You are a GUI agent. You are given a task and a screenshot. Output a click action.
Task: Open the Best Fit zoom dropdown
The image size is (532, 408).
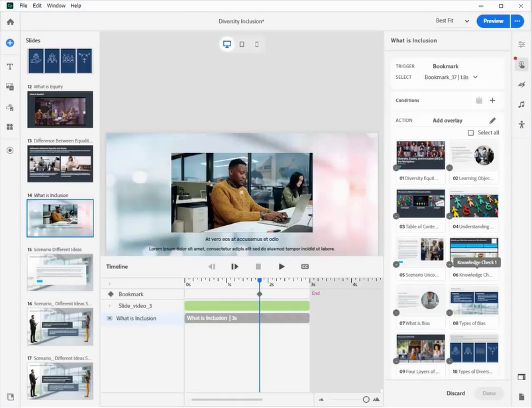pyautogui.click(x=452, y=21)
